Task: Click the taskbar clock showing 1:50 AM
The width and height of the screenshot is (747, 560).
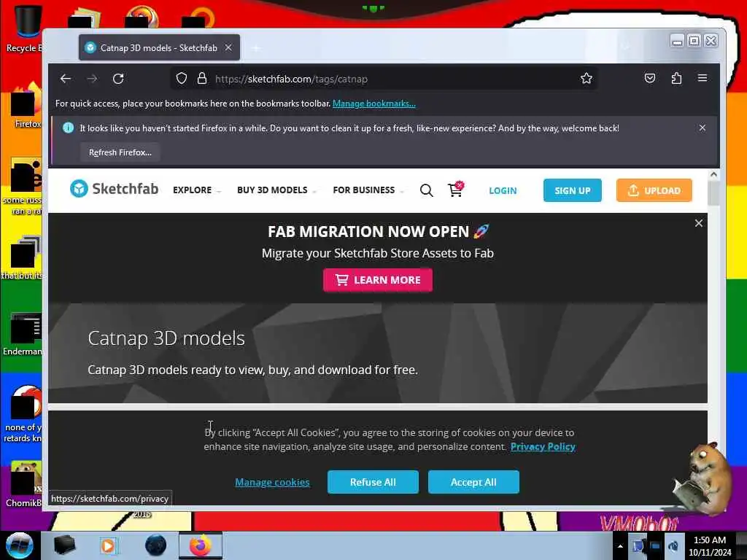Action: coord(710,546)
